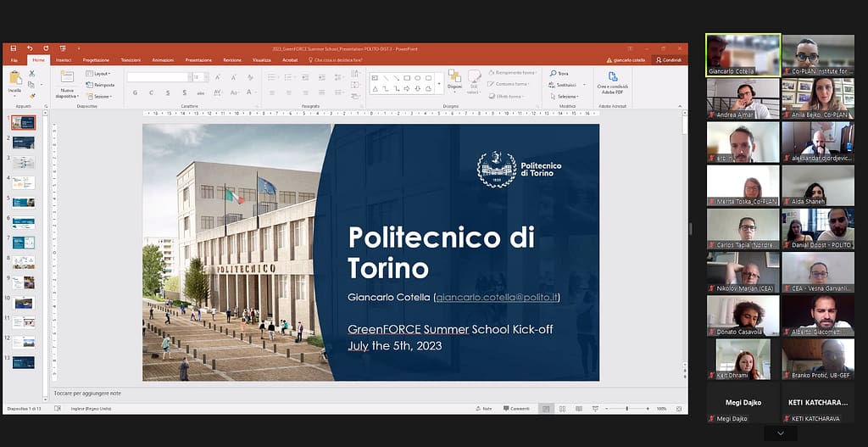Viewport: 868px width, 447px height.
Task: Open the File tab
Action: [14, 60]
